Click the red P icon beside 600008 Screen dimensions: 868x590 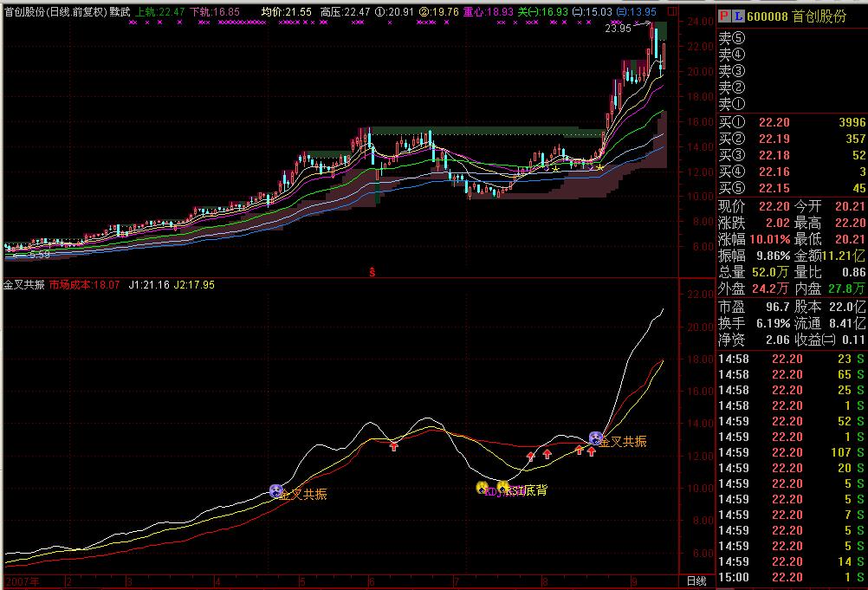coord(724,16)
